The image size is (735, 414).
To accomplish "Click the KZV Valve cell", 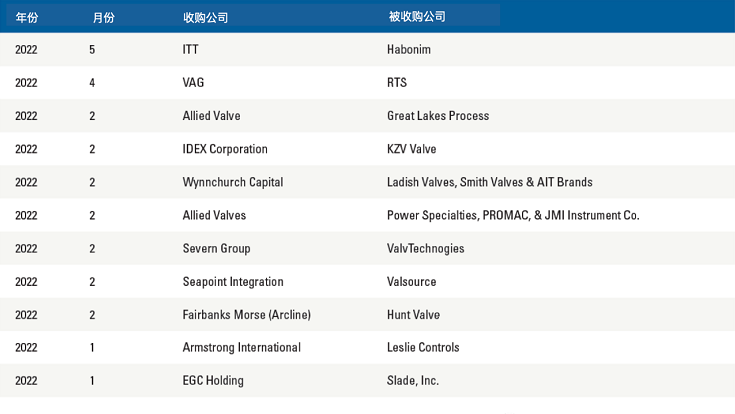I will click(x=412, y=149).
